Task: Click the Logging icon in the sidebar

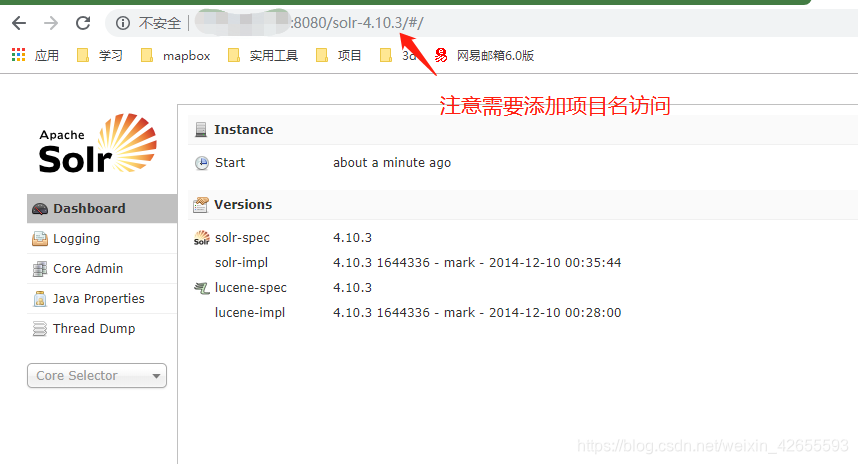Action: coord(40,239)
